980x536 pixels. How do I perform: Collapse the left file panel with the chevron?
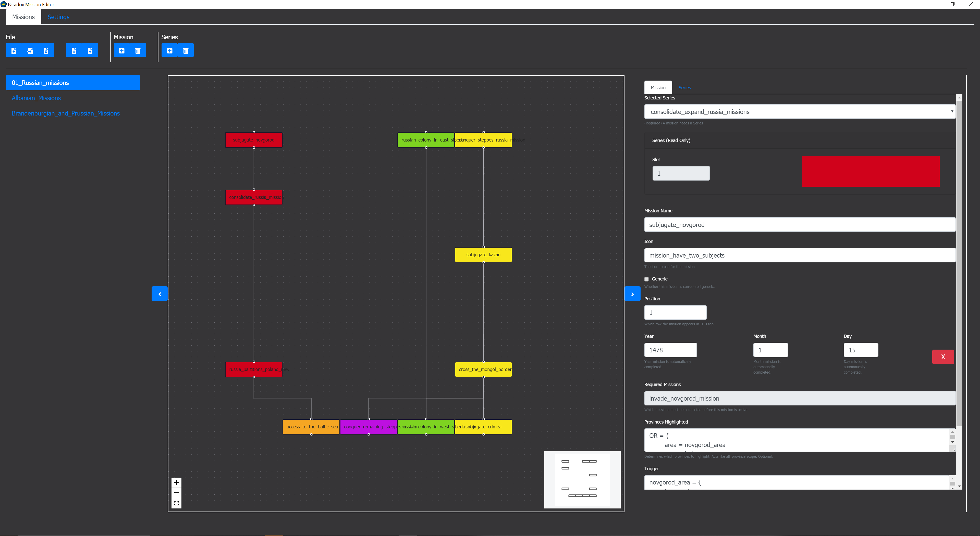tap(160, 293)
